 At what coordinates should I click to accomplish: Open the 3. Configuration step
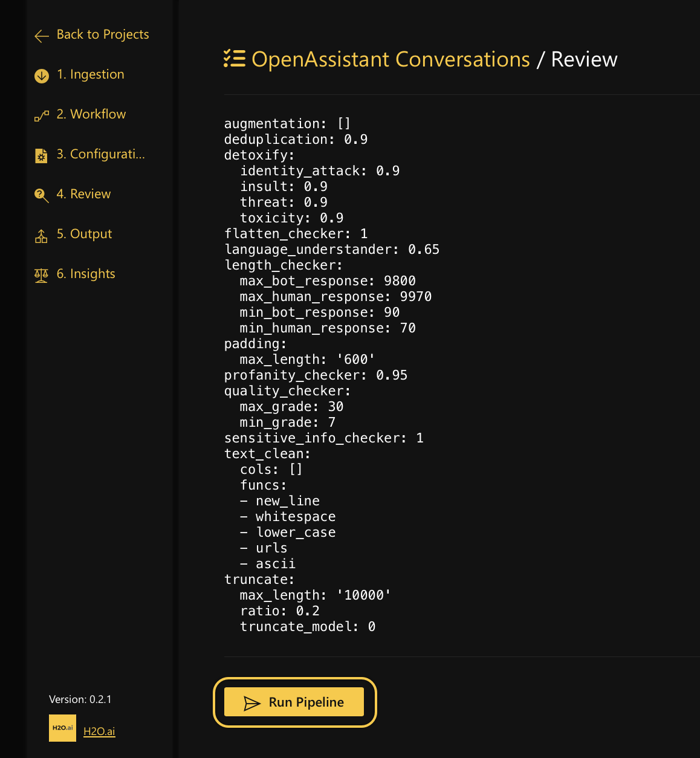[100, 154]
